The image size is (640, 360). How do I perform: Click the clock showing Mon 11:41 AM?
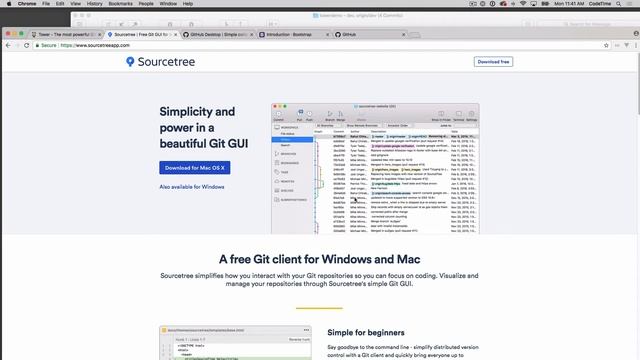point(569,4)
